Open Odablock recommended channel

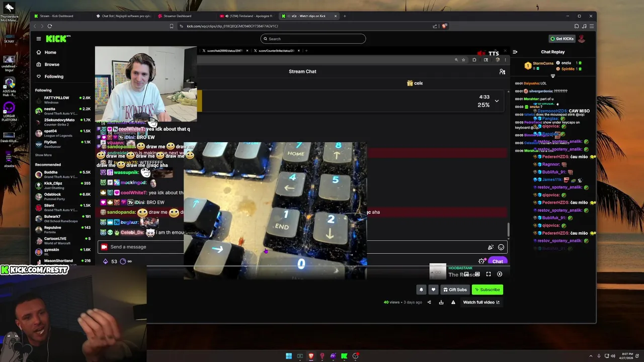(63, 196)
